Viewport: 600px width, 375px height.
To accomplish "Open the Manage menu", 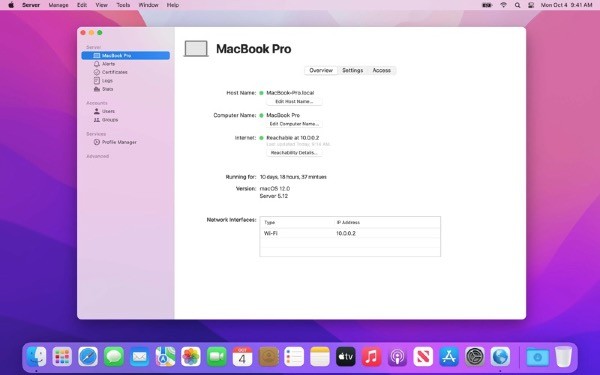I will (x=59, y=5).
